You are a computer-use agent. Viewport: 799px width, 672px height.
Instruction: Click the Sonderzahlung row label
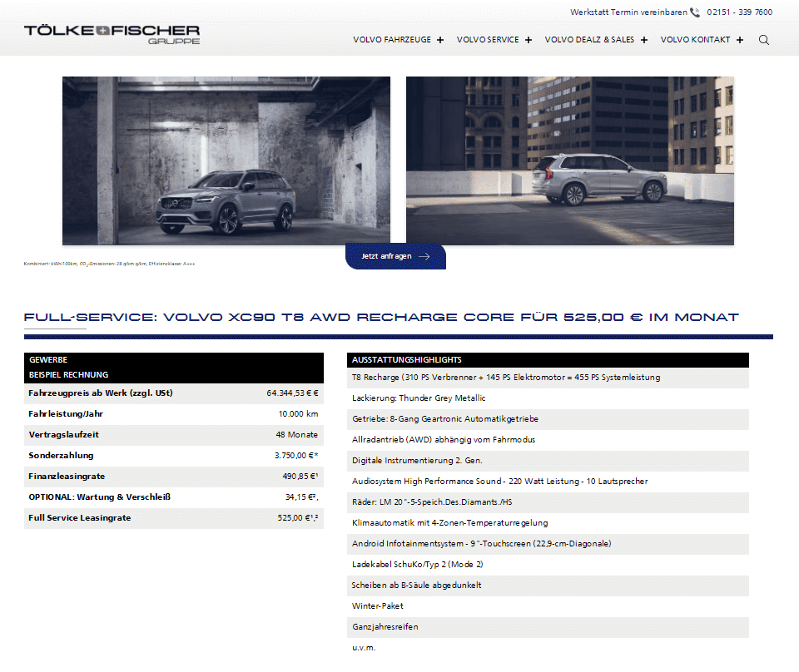[x=61, y=456]
